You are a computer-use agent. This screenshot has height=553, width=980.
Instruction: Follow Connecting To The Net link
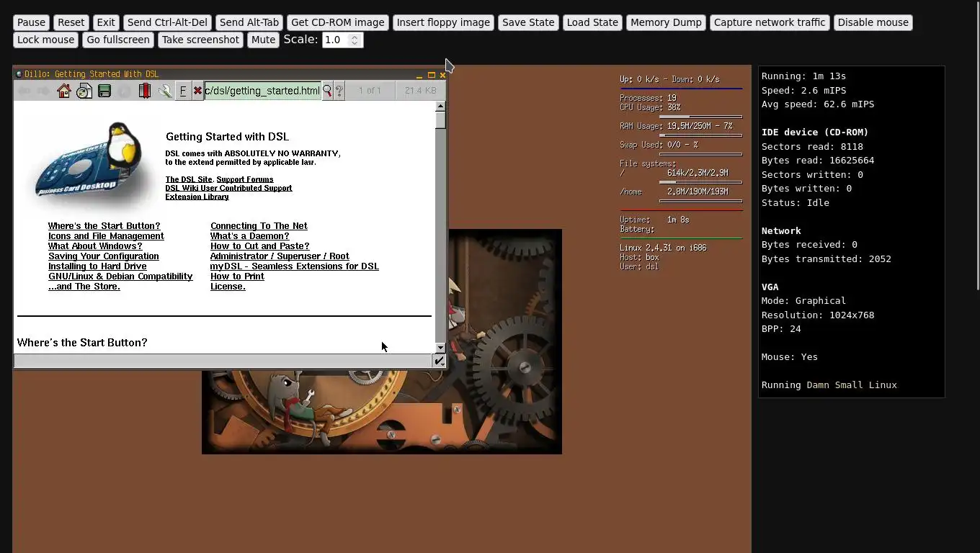coord(259,226)
